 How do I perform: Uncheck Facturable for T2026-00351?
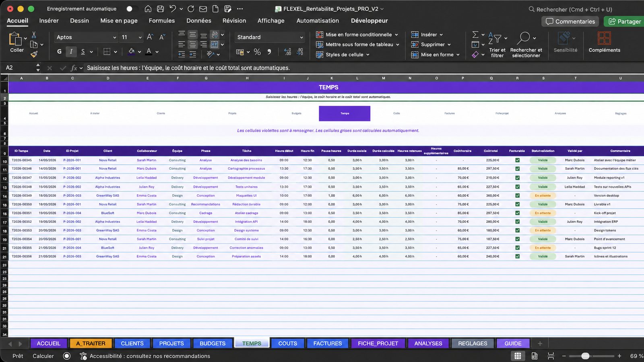point(517,213)
